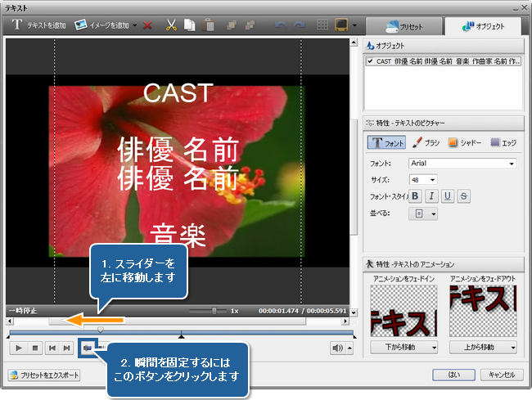Click the playback speed slider handle
532x400 pixels.
pos(214,311)
